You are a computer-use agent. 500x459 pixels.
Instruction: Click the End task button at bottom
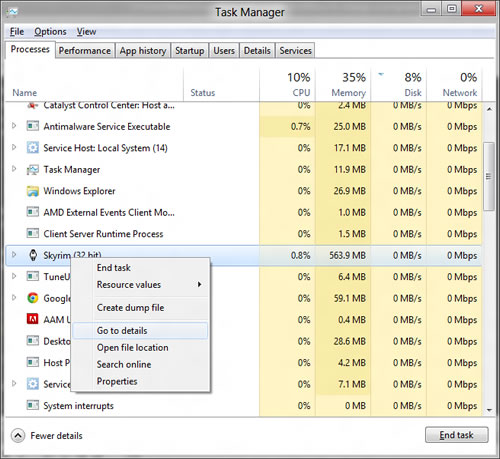pyautogui.click(x=457, y=435)
